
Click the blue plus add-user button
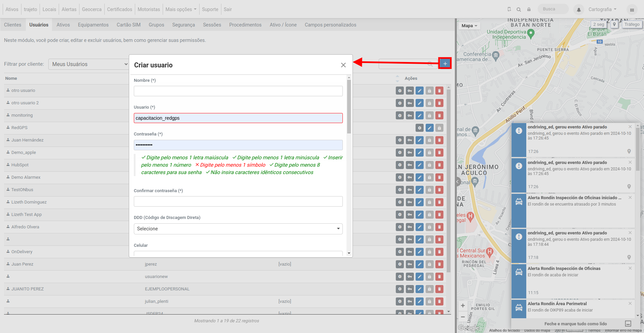[445, 63]
